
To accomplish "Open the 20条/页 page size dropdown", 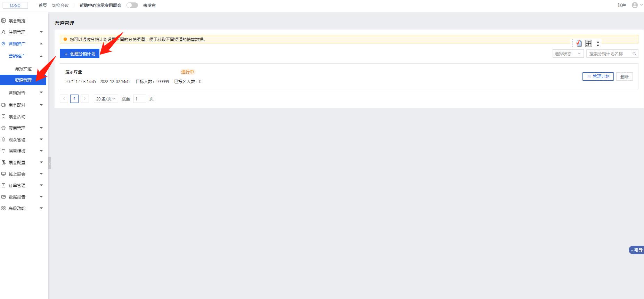I will pos(106,99).
